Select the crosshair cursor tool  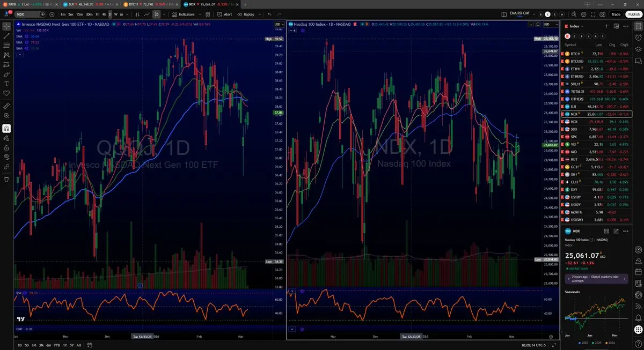[6, 26]
